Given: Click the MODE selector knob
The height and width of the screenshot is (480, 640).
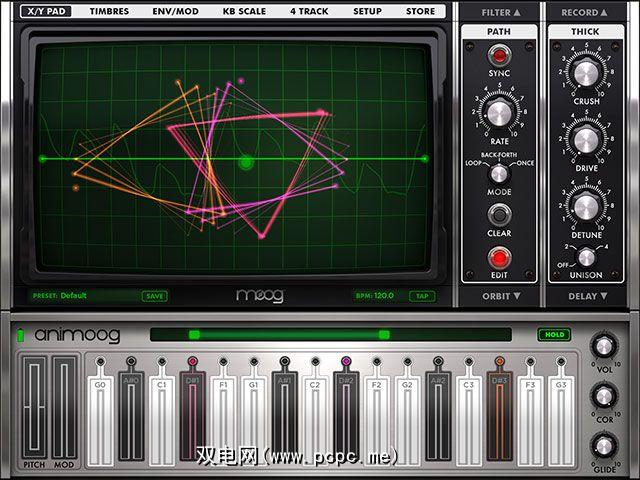Looking at the screenshot, I should pos(499,174).
